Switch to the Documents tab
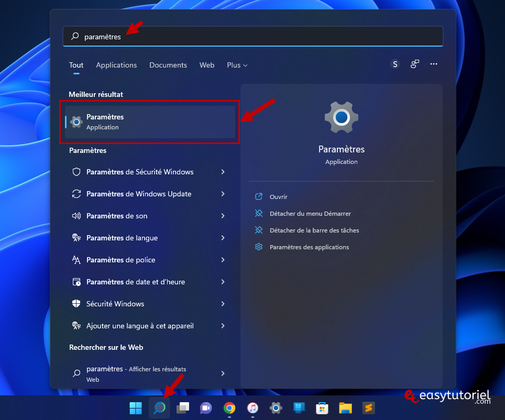The height and width of the screenshot is (420, 505). [x=168, y=65]
